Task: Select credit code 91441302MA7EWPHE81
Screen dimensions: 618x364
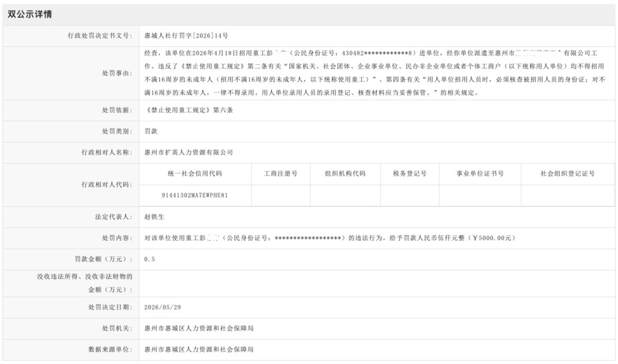Action: pos(195,195)
